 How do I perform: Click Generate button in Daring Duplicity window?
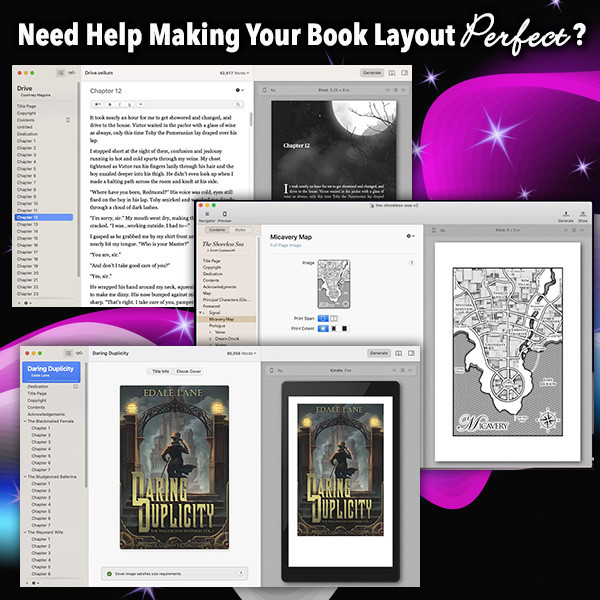tap(379, 353)
